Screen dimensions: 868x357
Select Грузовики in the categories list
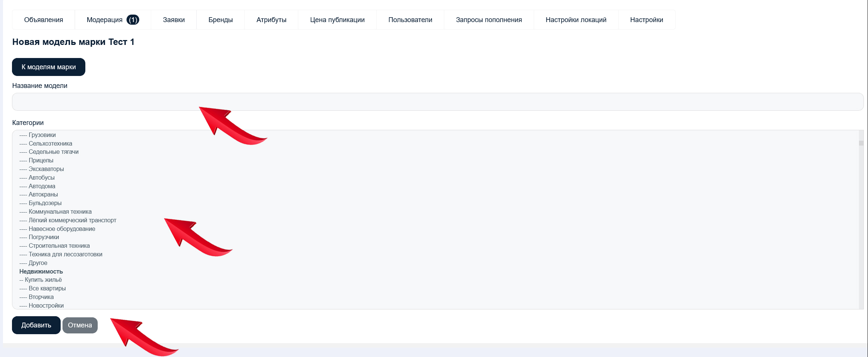click(x=42, y=135)
